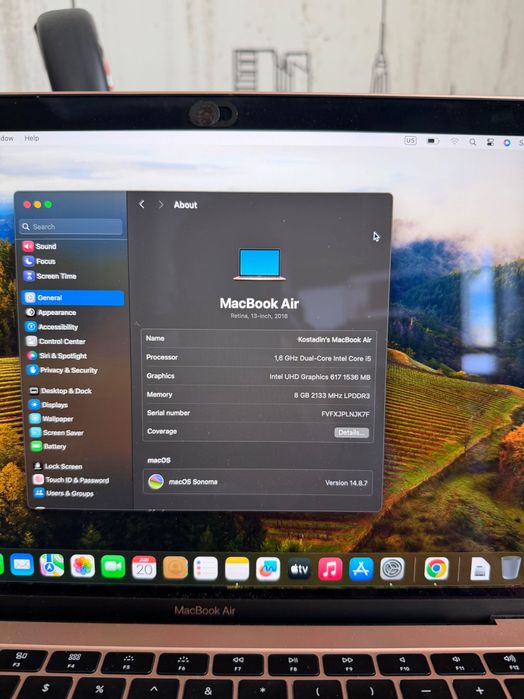Open the document file icon in the Dock
524x699 pixels.
(480, 569)
